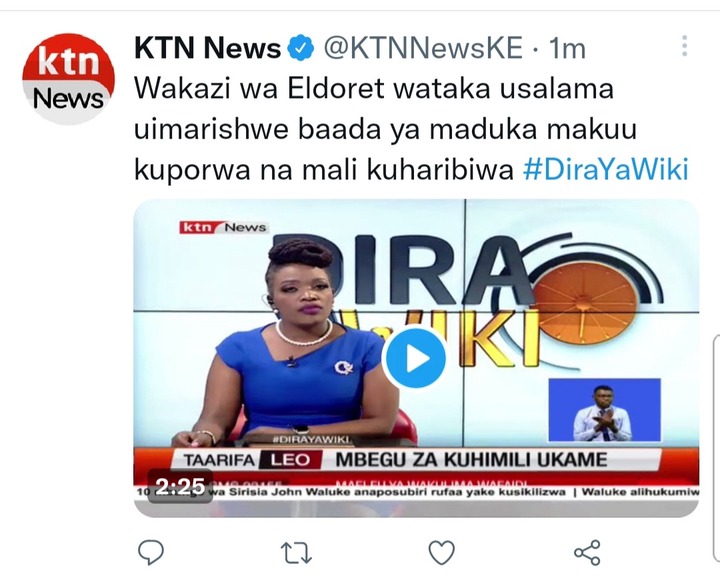Click the ktn News watermark in video
Viewport: 720px width, 586px height.
pyautogui.click(x=223, y=227)
